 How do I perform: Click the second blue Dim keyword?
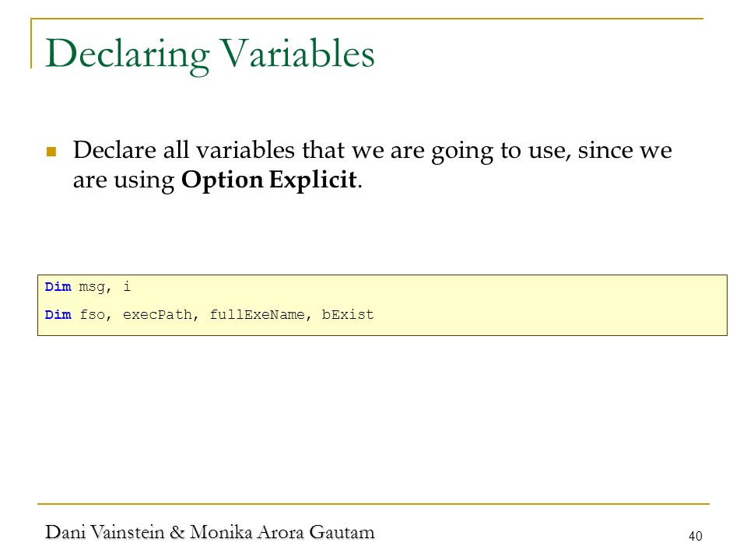58,315
